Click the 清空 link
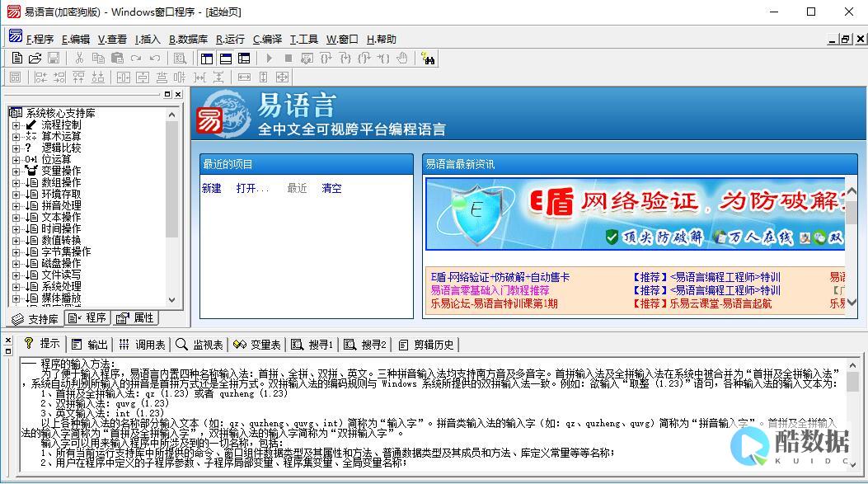Image resolution: width=868 pixels, height=484 pixels. click(x=331, y=188)
